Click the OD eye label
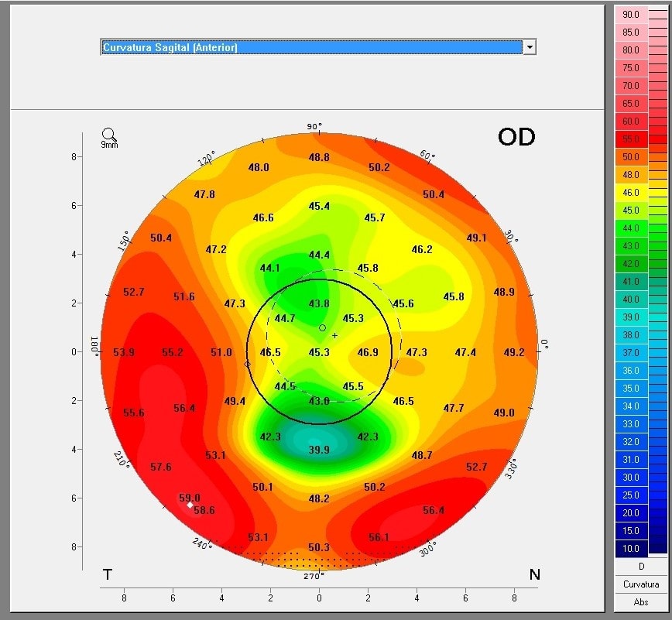The image size is (672, 620). 516,137
